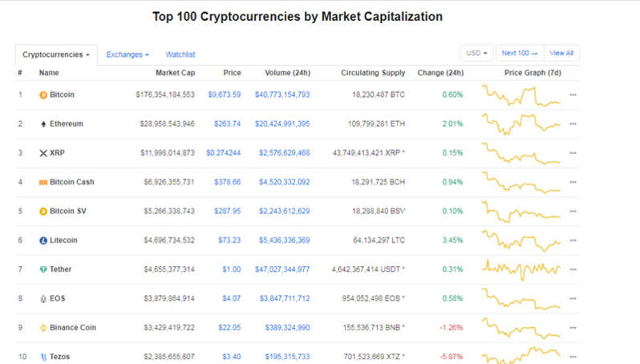The width and height of the screenshot is (640, 364).
Task: Open the Cryptocurrencies dropdown tab
Action: [x=55, y=55]
